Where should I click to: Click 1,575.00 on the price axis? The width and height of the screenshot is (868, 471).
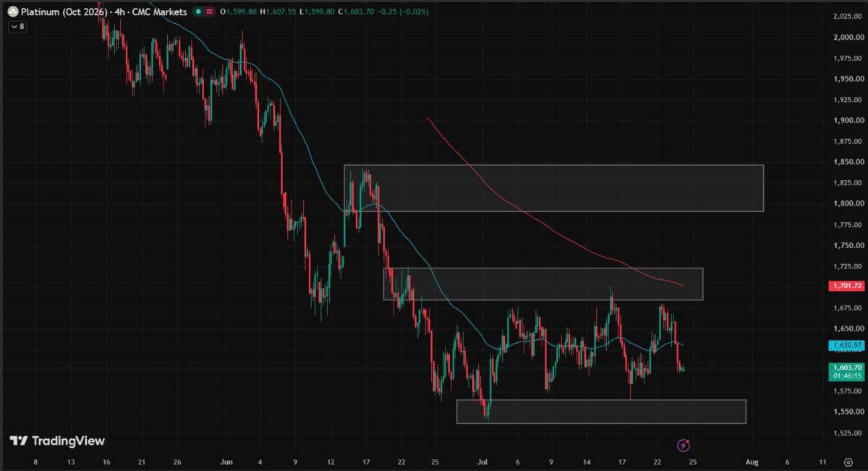pos(848,391)
